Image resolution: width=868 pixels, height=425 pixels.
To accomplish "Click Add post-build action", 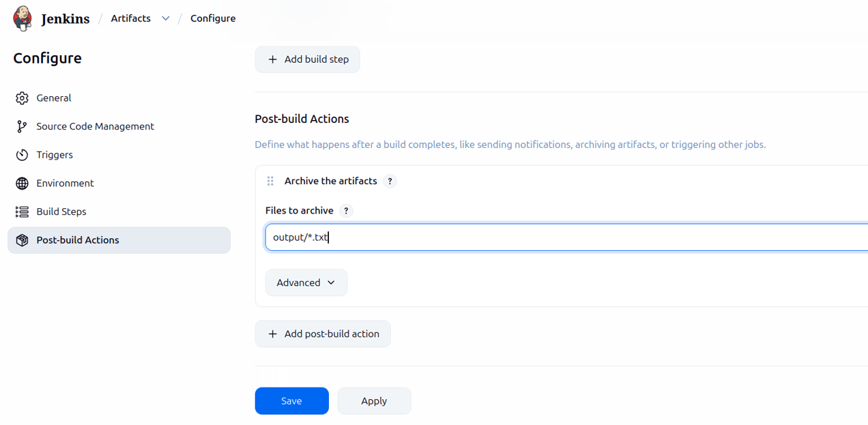I will 323,334.
